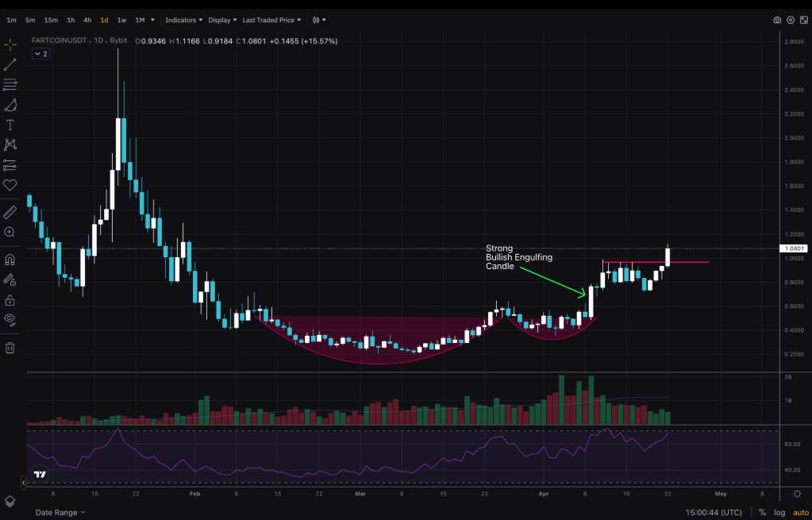Switch the chart to fullscreen mode
The height and width of the screenshot is (520, 812).
click(804, 20)
